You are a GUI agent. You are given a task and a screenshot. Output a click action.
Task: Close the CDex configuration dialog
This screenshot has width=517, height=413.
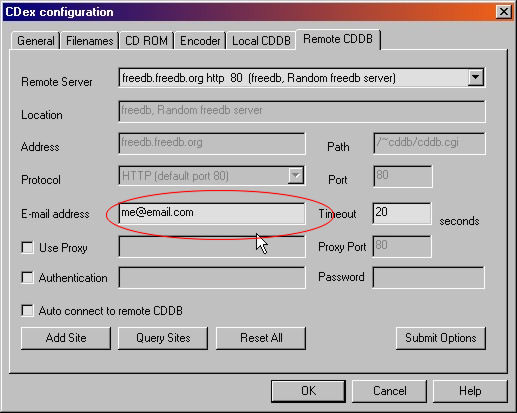pos(504,12)
